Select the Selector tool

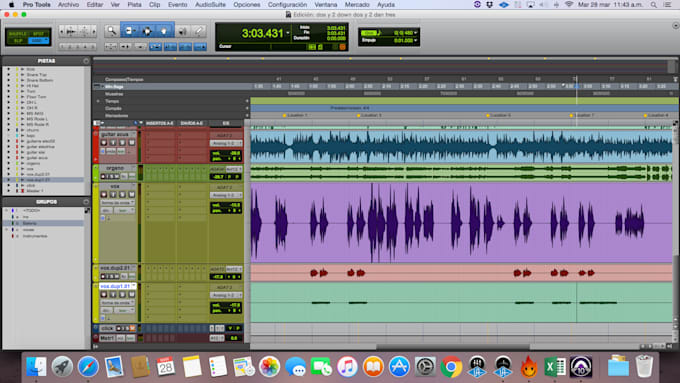(x=147, y=31)
